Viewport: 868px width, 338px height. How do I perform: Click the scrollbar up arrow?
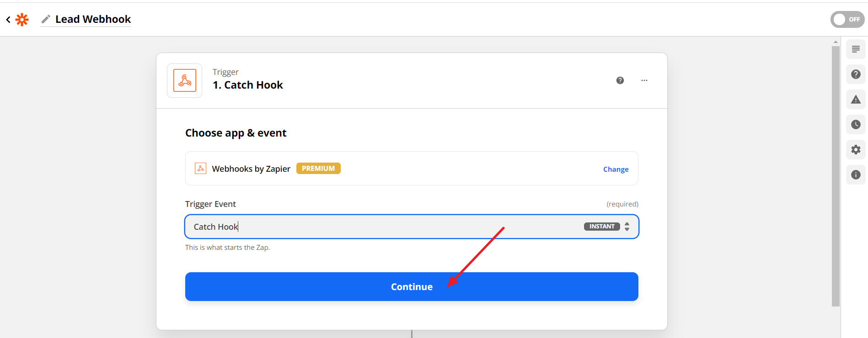tap(836, 42)
